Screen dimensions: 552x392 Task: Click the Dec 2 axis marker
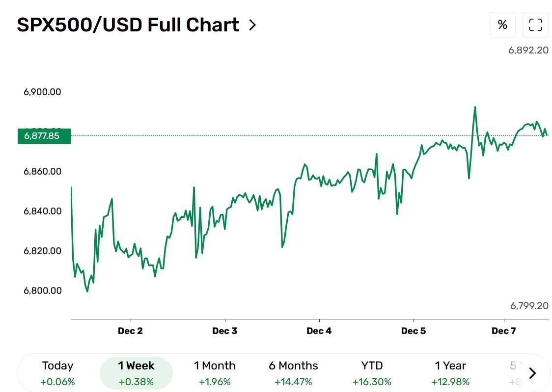130,331
